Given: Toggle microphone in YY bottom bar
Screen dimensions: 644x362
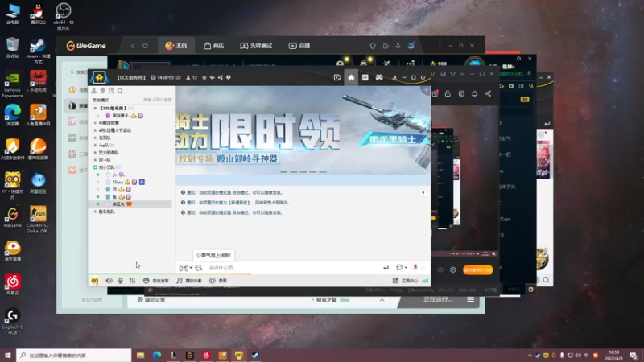Looking at the screenshot, I should [120, 281].
